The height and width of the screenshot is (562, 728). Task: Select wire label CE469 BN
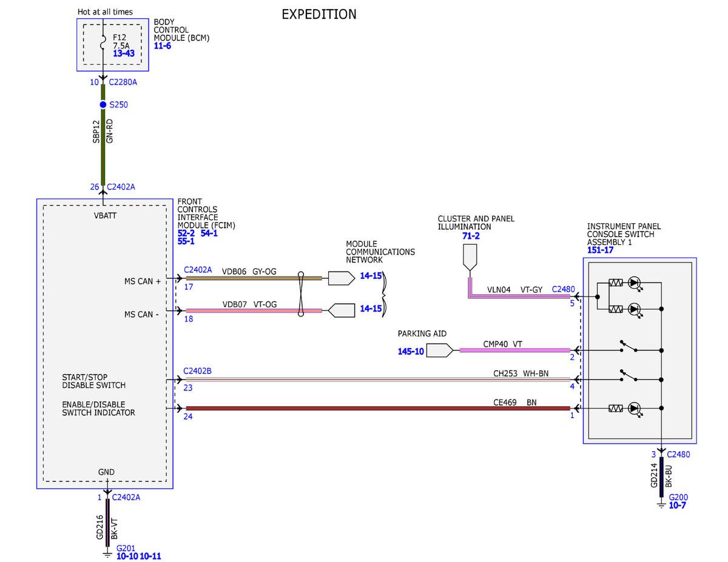point(514,402)
